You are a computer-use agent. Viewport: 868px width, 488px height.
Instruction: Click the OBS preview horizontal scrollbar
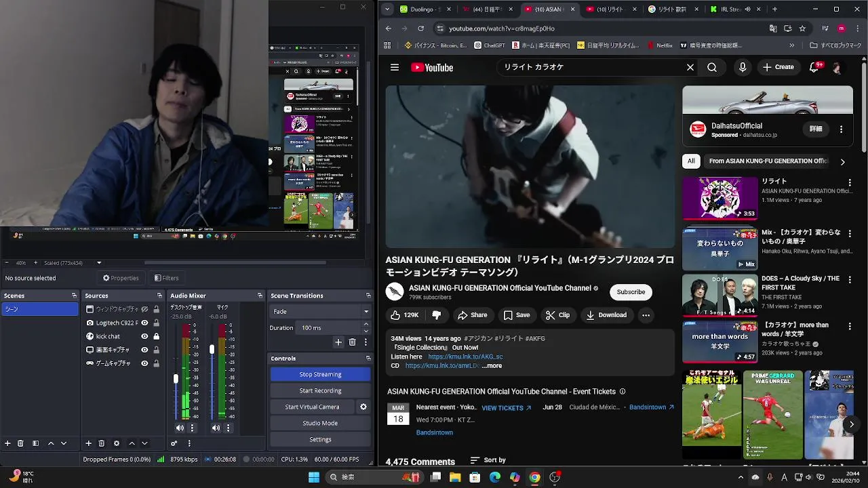point(235,263)
